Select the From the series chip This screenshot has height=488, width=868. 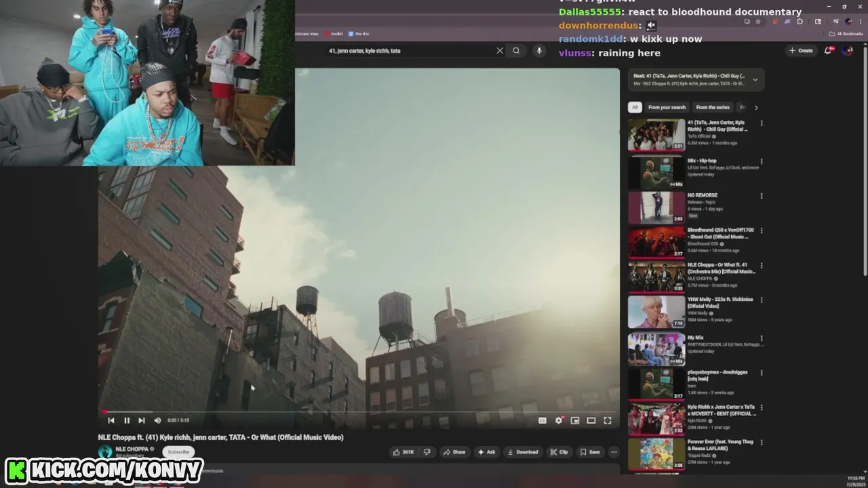click(713, 107)
